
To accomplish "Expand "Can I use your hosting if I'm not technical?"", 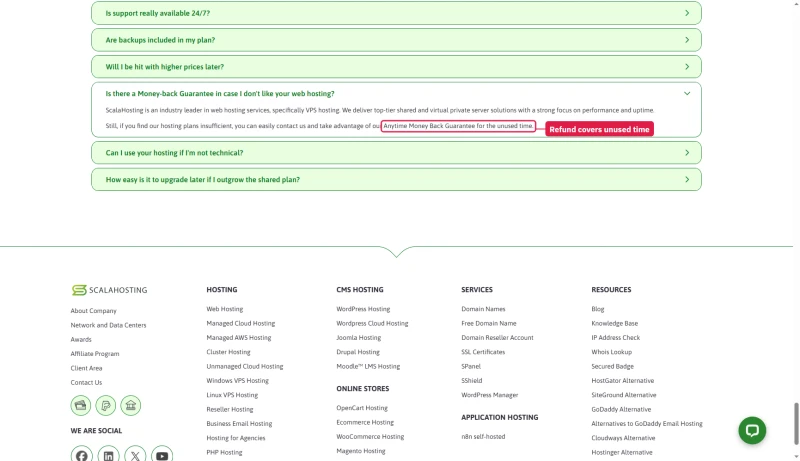I will click(x=396, y=152).
